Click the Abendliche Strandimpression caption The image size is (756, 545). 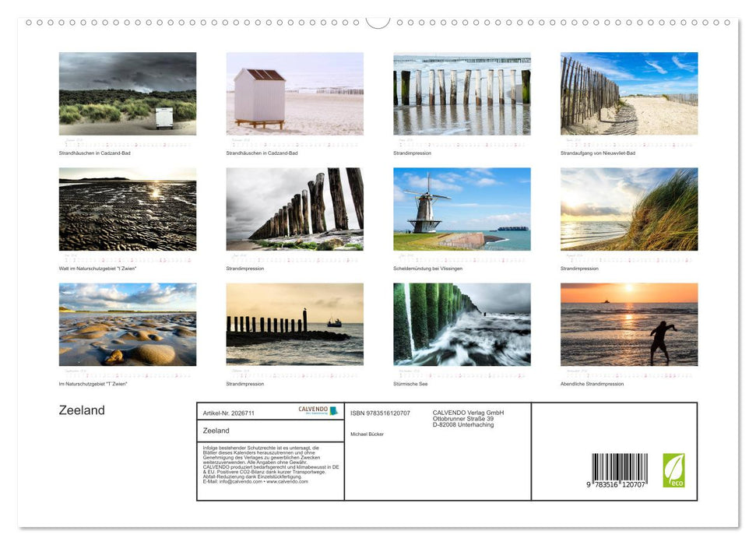(592, 383)
